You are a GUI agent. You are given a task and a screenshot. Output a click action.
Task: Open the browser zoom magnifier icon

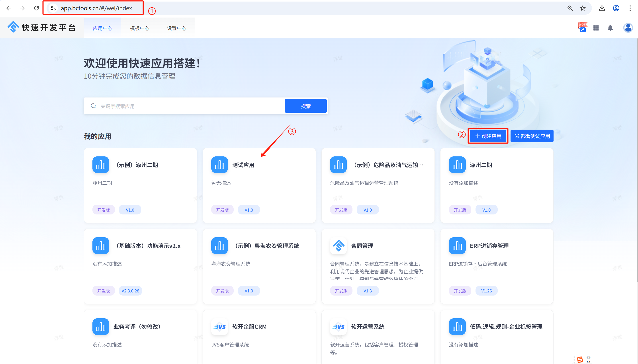pos(570,8)
